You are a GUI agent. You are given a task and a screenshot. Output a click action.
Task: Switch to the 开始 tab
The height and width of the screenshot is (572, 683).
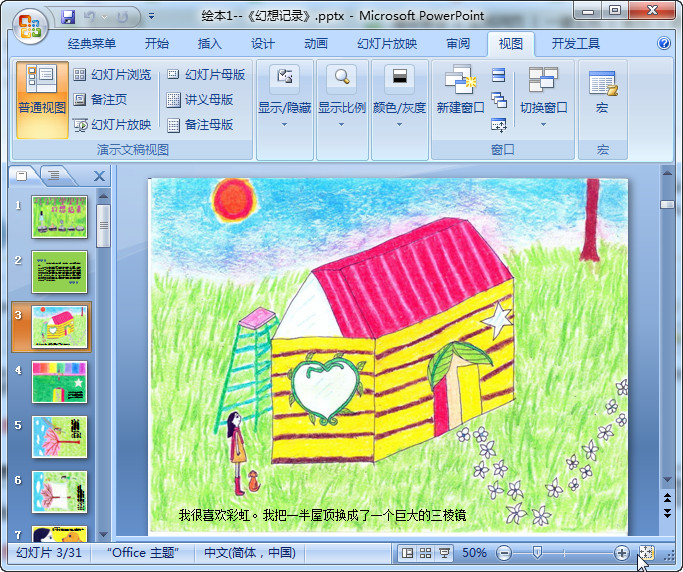click(x=157, y=44)
